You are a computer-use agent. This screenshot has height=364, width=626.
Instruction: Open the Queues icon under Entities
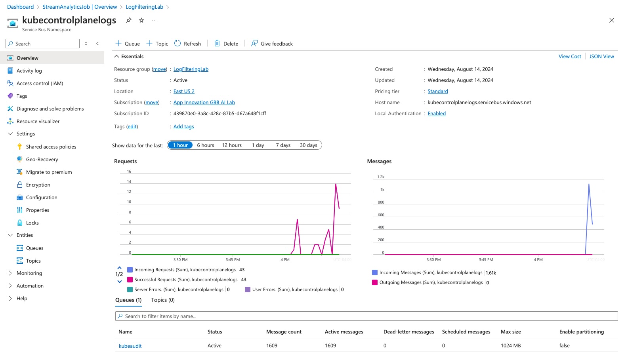click(x=20, y=248)
